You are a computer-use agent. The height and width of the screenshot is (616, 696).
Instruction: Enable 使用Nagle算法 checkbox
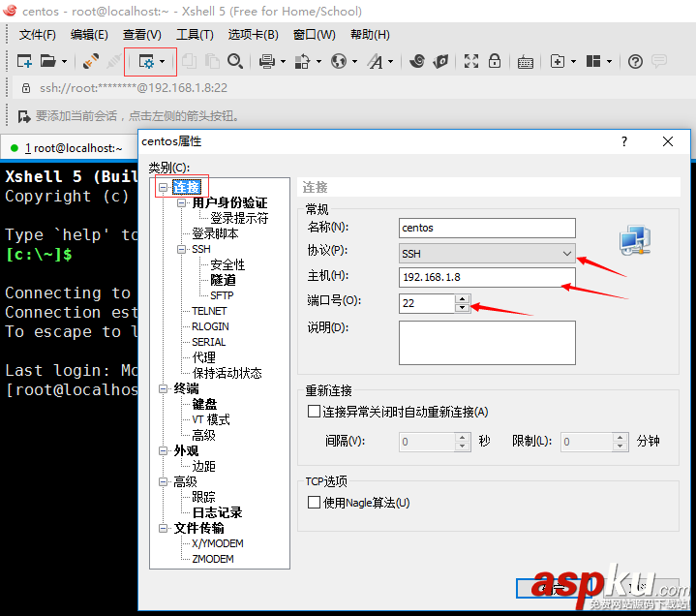[x=314, y=503]
